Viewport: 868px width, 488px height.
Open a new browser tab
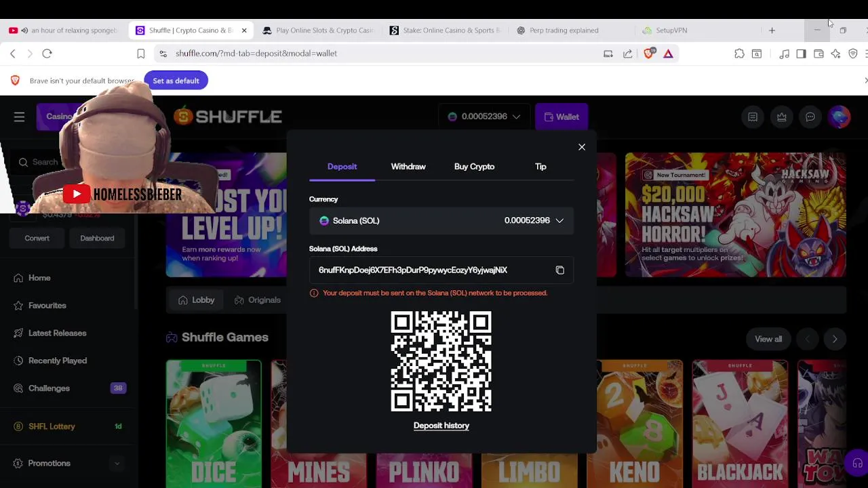772,30
